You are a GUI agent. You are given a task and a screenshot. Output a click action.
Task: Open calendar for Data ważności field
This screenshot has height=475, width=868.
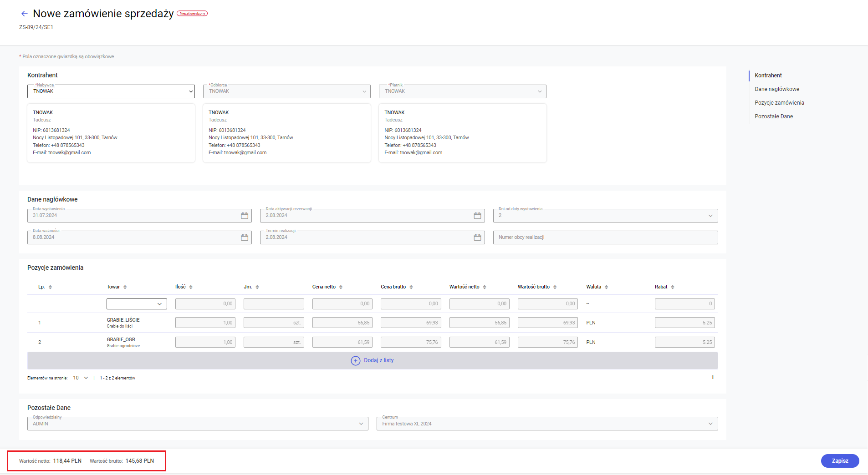pyautogui.click(x=245, y=237)
